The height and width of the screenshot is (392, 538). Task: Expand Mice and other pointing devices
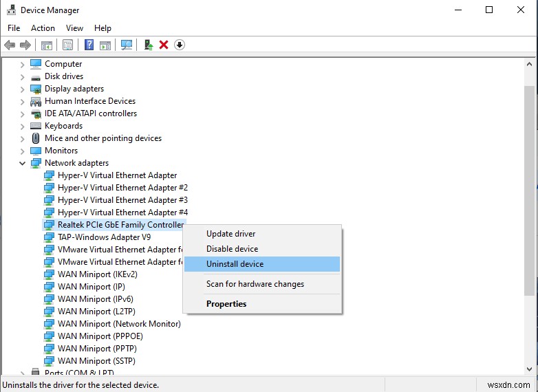point(22,138)
